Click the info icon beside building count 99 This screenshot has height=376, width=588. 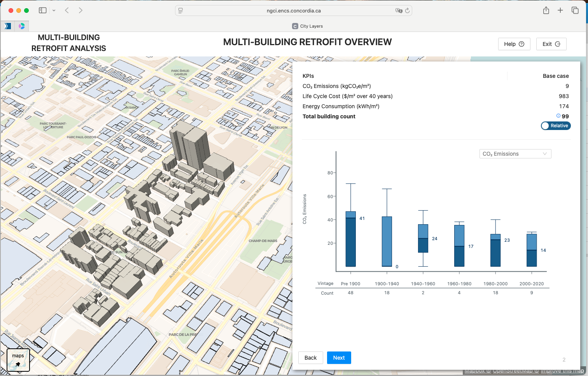tap(558, 116)
